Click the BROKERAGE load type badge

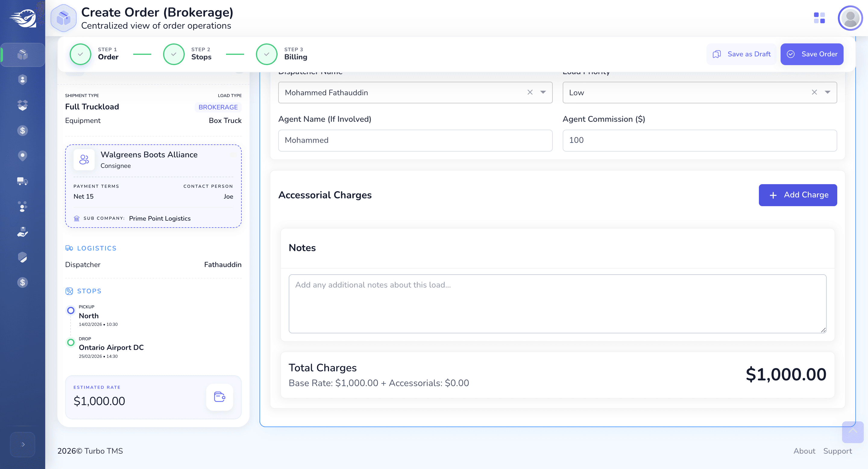[218, 107]
